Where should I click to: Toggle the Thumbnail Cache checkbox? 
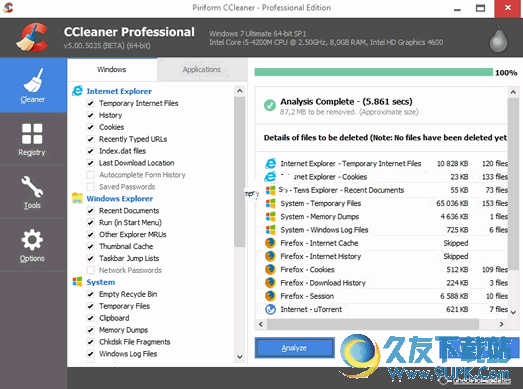coord(90,247)
